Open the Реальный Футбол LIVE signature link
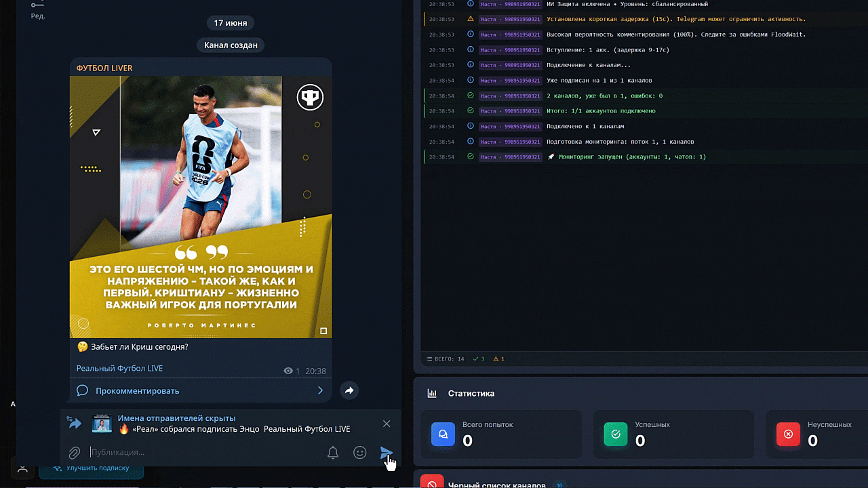This screenshot has width=868, height=488. click(119, 369)
